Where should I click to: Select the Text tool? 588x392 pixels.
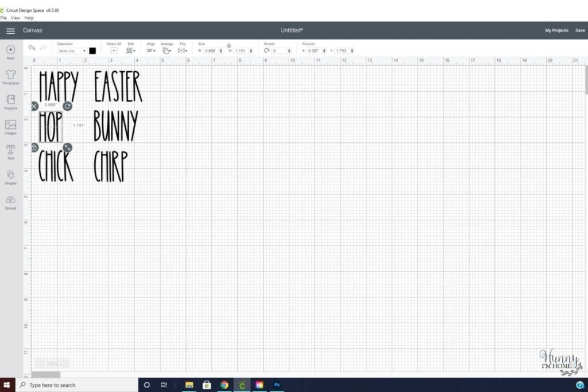click(10, 152)
